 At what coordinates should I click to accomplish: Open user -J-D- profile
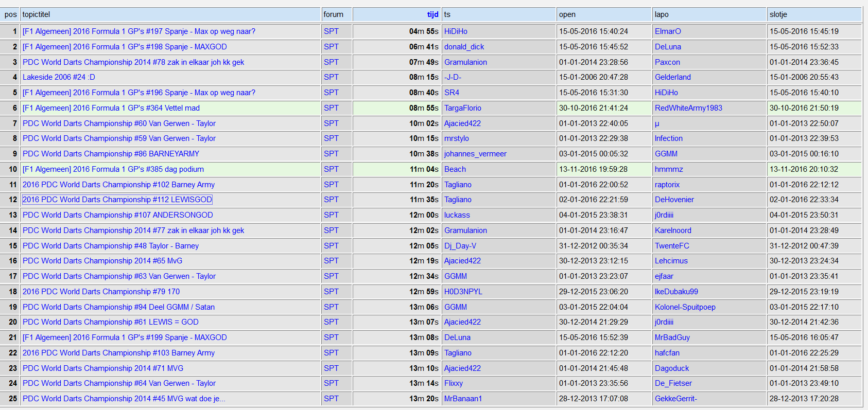tap(453, 77)
